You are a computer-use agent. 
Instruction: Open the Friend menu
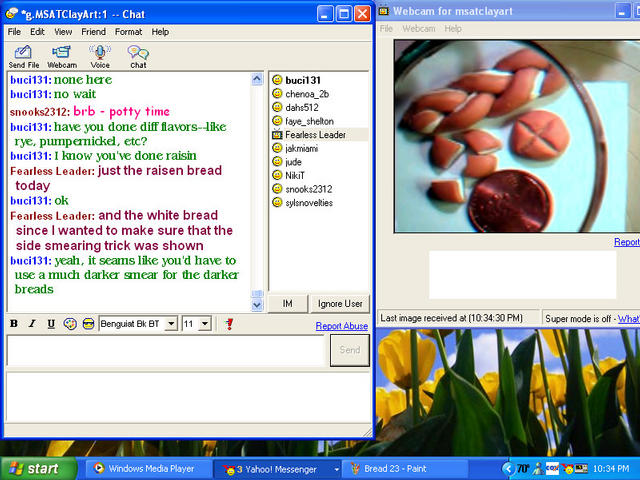(93, 32)
